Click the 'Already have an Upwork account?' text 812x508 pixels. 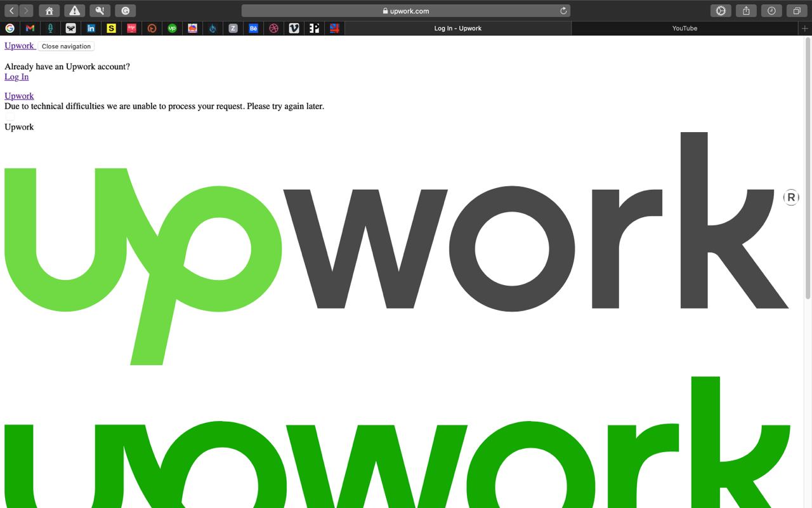point(67,67)
